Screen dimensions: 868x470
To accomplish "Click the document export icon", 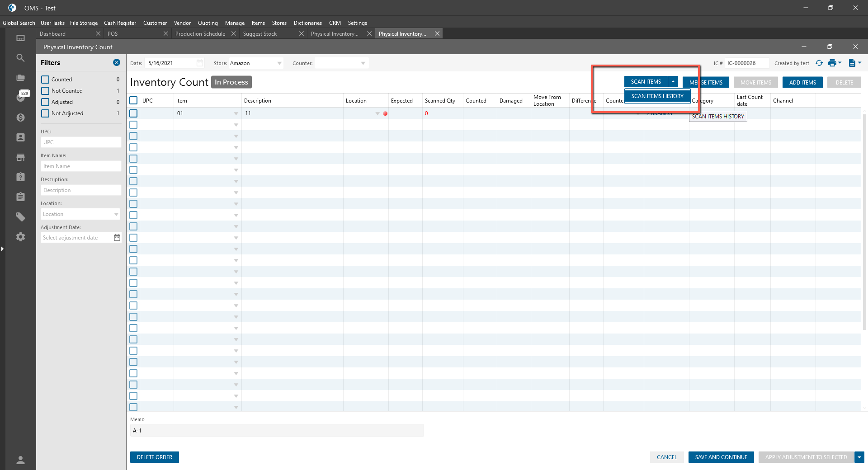I will (852, 63).
